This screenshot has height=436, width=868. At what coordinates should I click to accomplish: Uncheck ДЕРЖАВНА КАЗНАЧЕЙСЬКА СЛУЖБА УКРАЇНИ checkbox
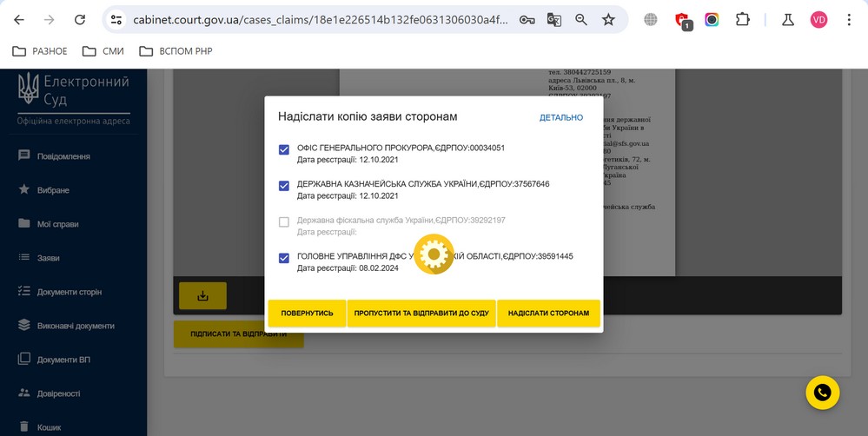tap(284, 186)
